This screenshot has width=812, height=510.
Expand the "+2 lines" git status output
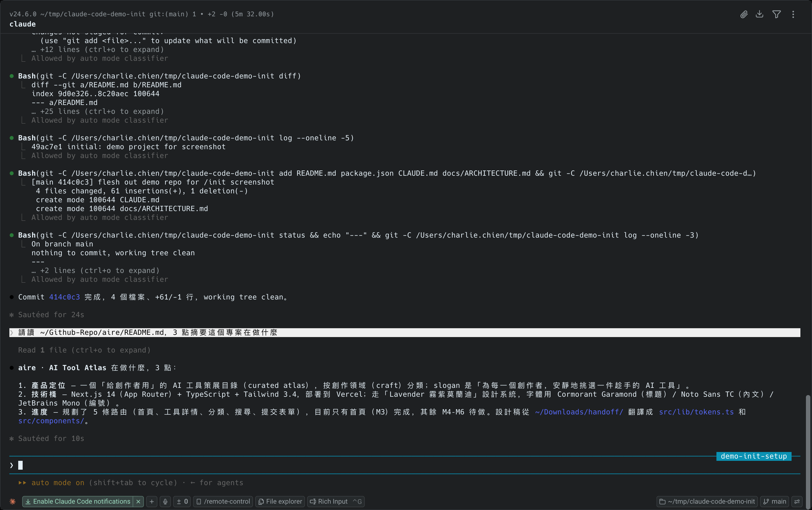click(96, 270)
